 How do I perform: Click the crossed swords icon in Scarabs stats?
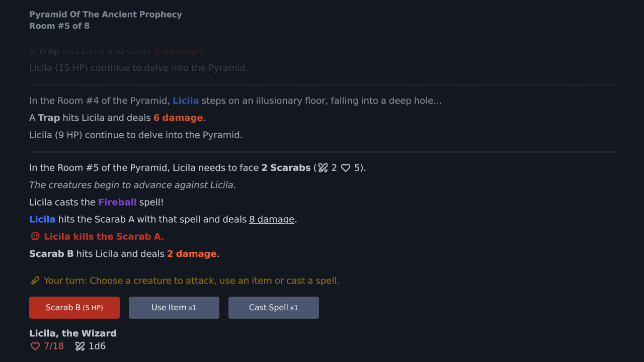pos(323,168)
